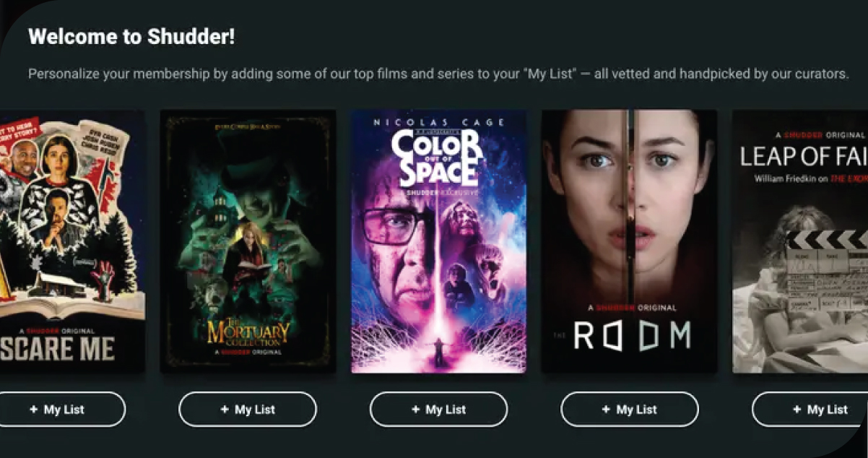The width and height of the screenshot is (868, 458).
Task: Select the Color Out of Space poster
Action: coord(438,241)
